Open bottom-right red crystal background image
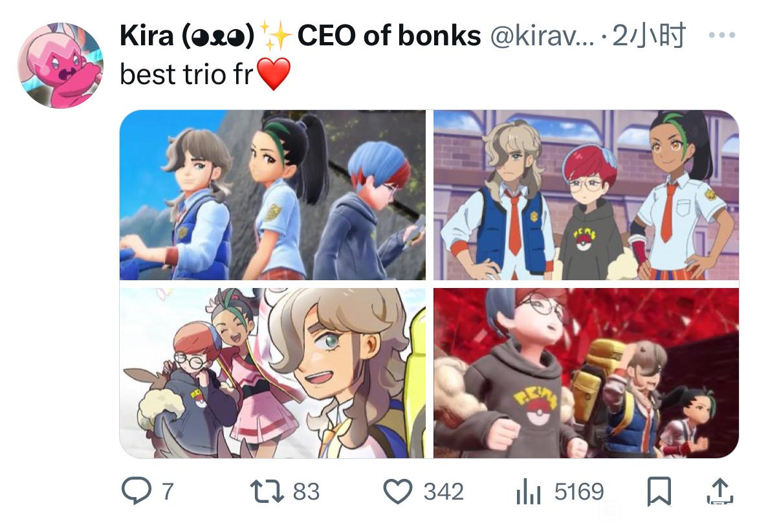 coord(586,373)
